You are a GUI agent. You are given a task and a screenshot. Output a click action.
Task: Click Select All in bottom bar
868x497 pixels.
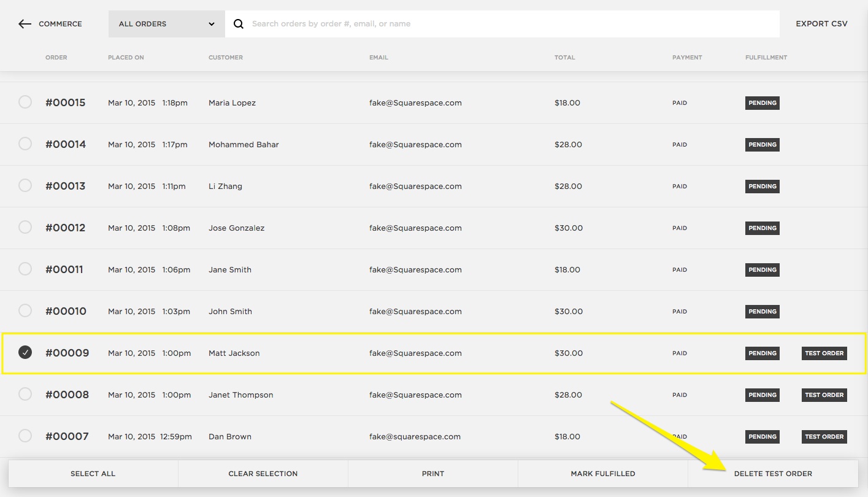coord(93,474)
